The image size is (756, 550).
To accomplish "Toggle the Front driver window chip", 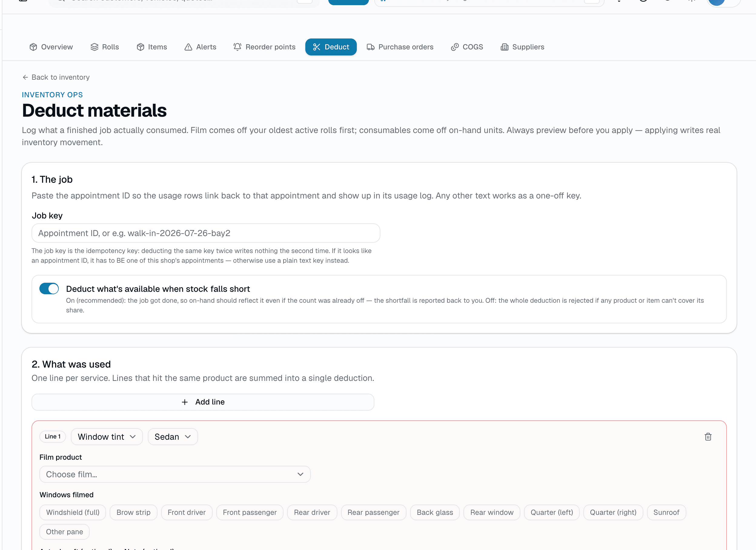I will pyautogui.click(x=187, y=512).
